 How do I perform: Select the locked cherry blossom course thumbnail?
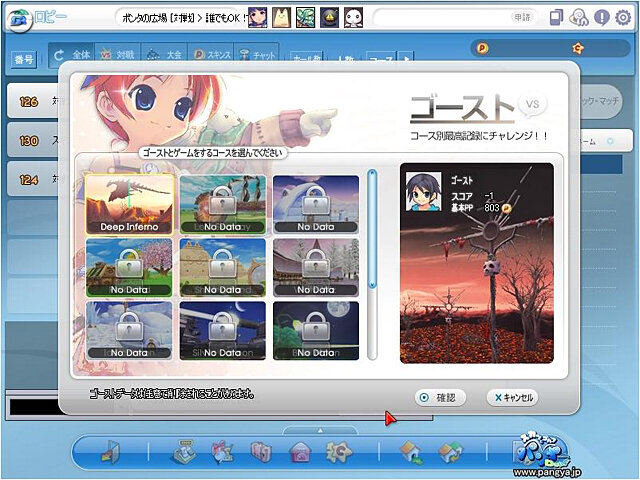129,267
